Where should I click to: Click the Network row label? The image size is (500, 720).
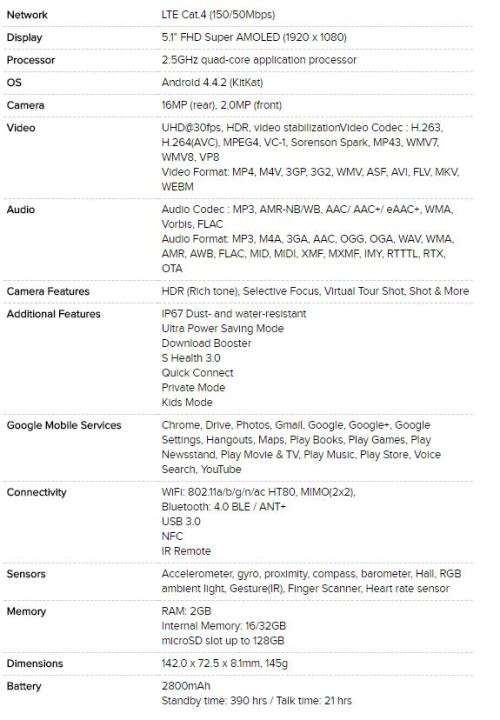pos(27,15)
